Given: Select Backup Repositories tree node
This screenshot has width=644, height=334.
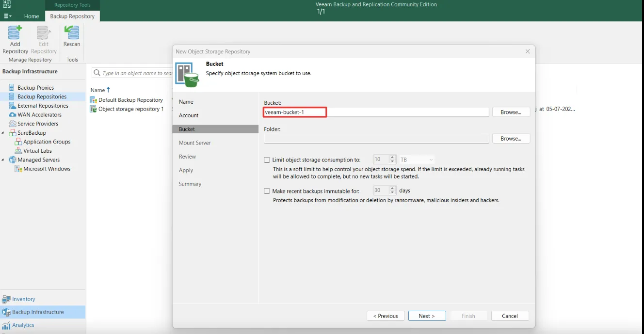Looking at the screenshot, I should (x=42, y=96).
